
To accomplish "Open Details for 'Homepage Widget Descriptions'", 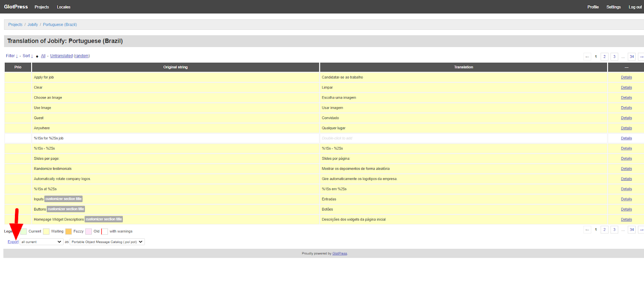I will [626, 219].
